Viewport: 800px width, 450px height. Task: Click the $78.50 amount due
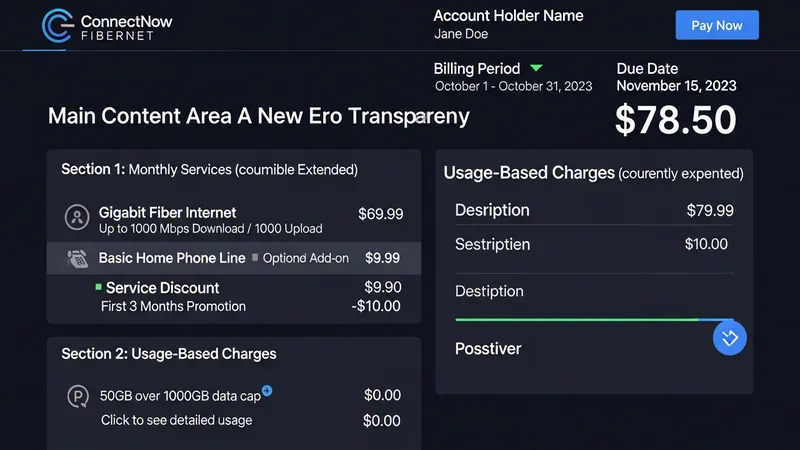point(675,120)
